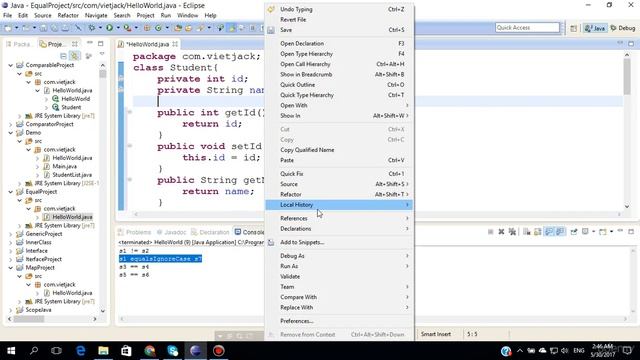640x360 pixels.
Task: Click the Debug bug icon in toolbar
Action: point(92,28)
